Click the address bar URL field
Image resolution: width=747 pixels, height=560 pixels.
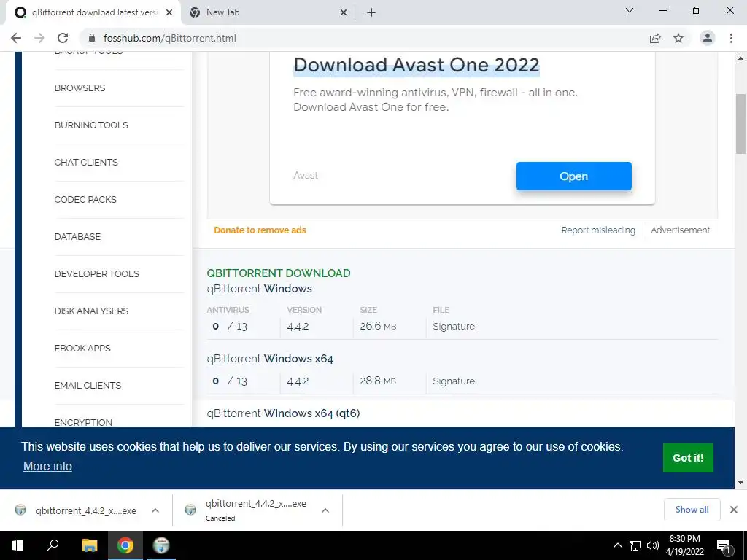pyautogui.click(x=362, y=38)
